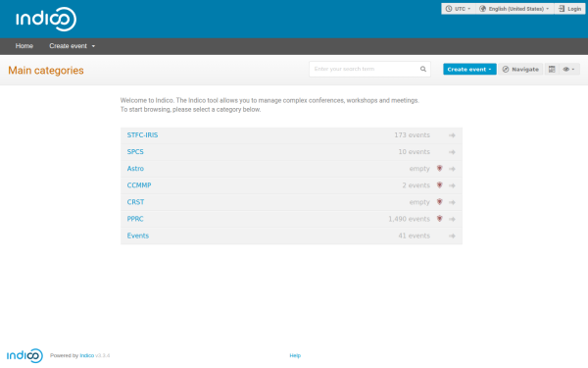588x368 pixels.
Task: Click the Navigate button
Action: click(x=520, y=69)
